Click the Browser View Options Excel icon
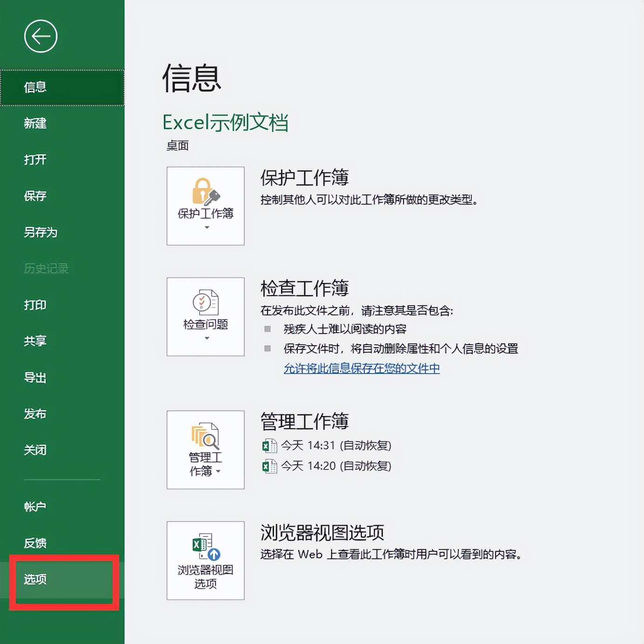Image resolution: width=644 pixels, height=644 pixels. pos(206,547)
